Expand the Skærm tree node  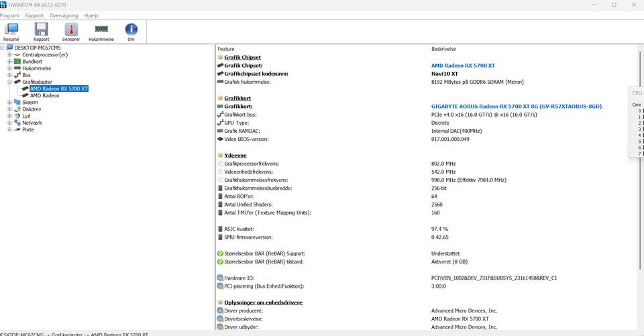pos(9,103)
